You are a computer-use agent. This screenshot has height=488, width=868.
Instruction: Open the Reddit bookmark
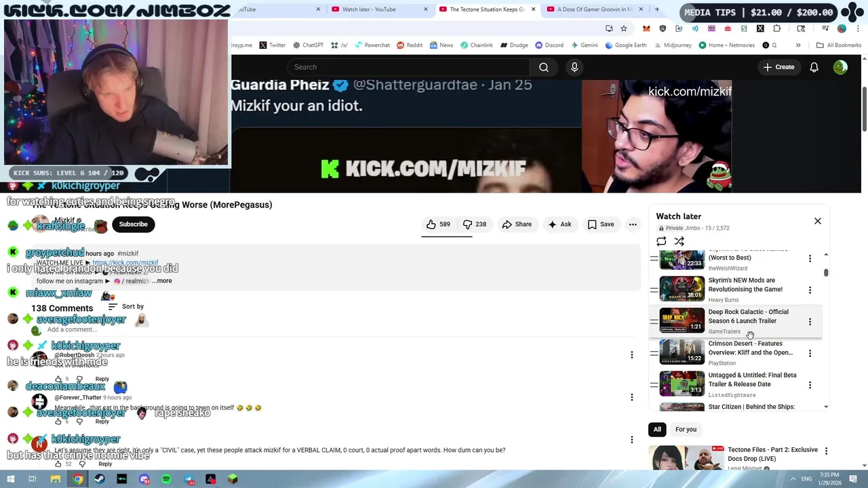pyautogui.click(x=410, y=45)
